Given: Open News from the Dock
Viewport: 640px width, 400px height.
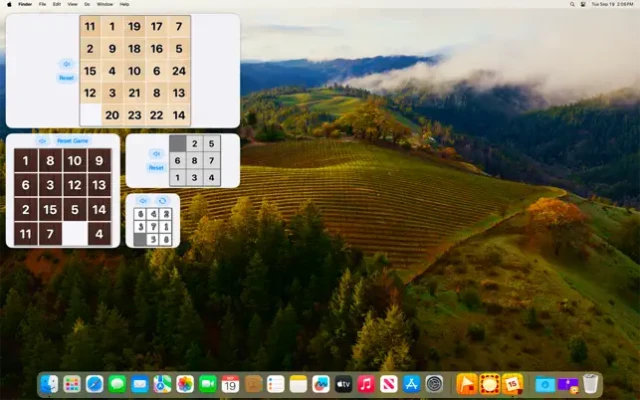Looking at the screenshot, I should pos(389,384).
